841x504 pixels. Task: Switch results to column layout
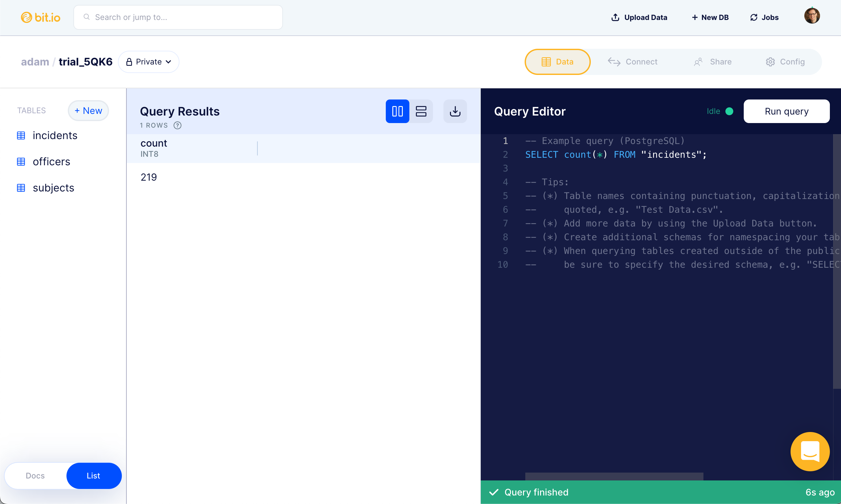397,111
